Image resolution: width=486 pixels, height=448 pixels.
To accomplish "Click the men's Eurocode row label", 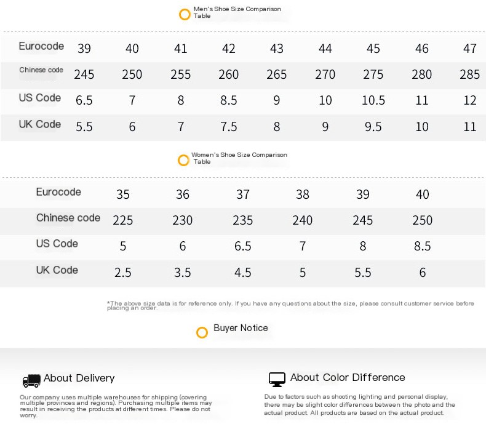I will [x=41, y=46].
